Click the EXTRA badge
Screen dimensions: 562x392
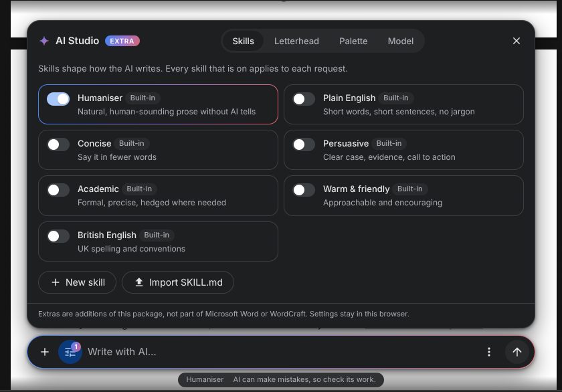click(122, 41)
